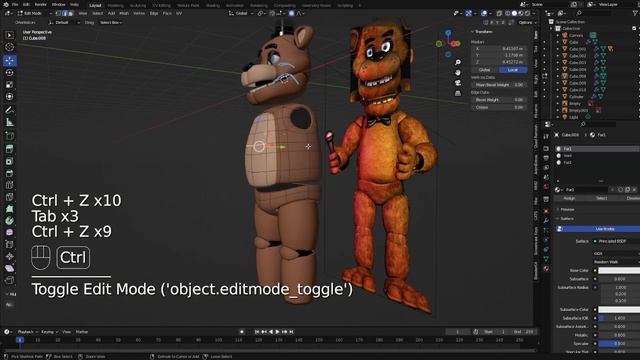Open the Playback timeline menu
This screenshot has width=640, height=360.
[x=27, y=332]
